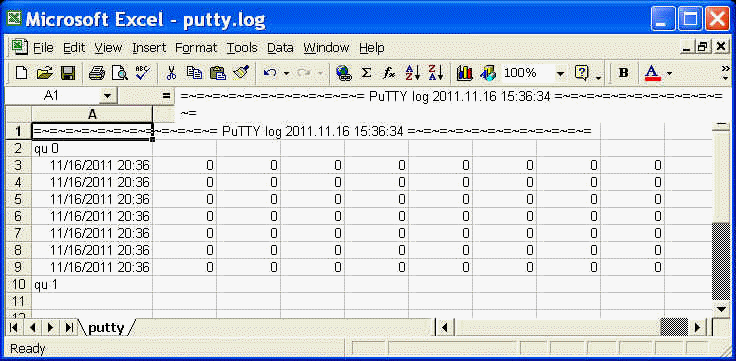Screen dimensions: 736x361
Task: Click the Name Box showing A1
Action: click(x=52, y=96)
